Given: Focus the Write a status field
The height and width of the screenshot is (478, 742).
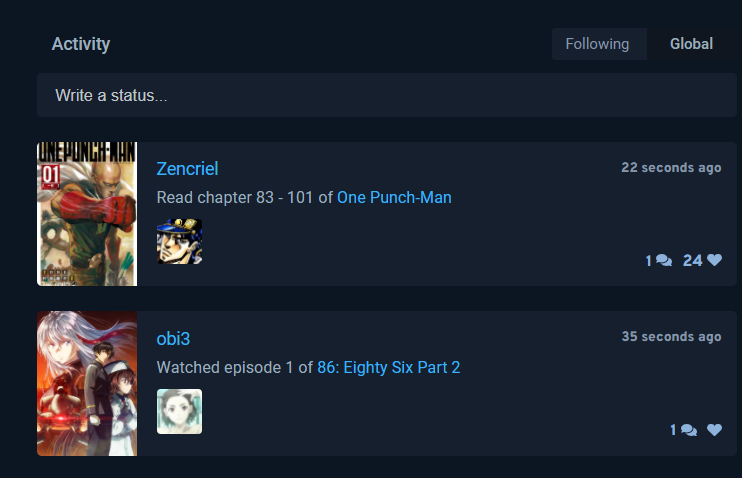Looking at the screenshot, I should (x=387, y=95).
